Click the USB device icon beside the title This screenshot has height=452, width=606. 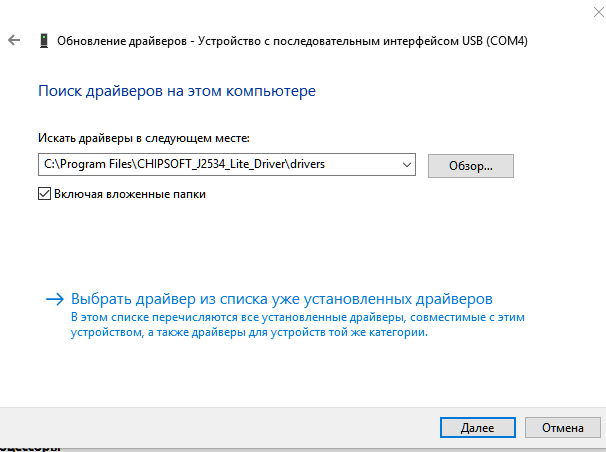pos(43,41)
